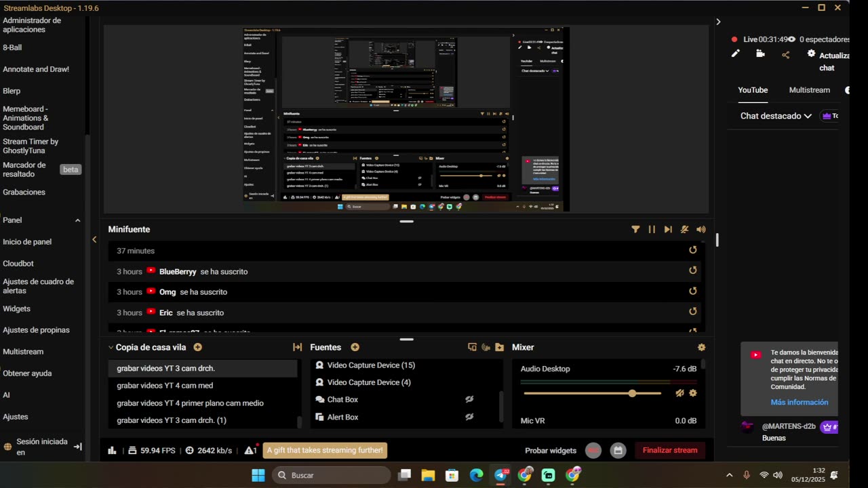Click the Probar widgets button
Screen dimensions: 868x488
coord(551,451)
